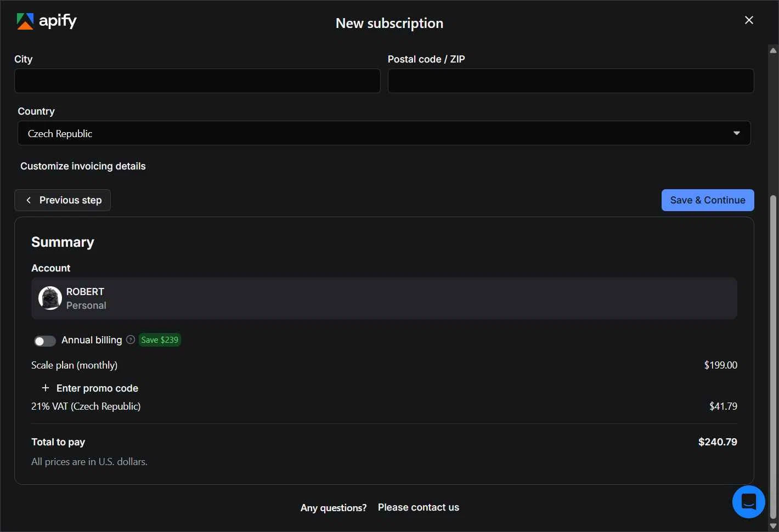The height and width of the screenshot is (532, 779).
Task: Click ROBERT's account avatar
Action: (50, 298)
